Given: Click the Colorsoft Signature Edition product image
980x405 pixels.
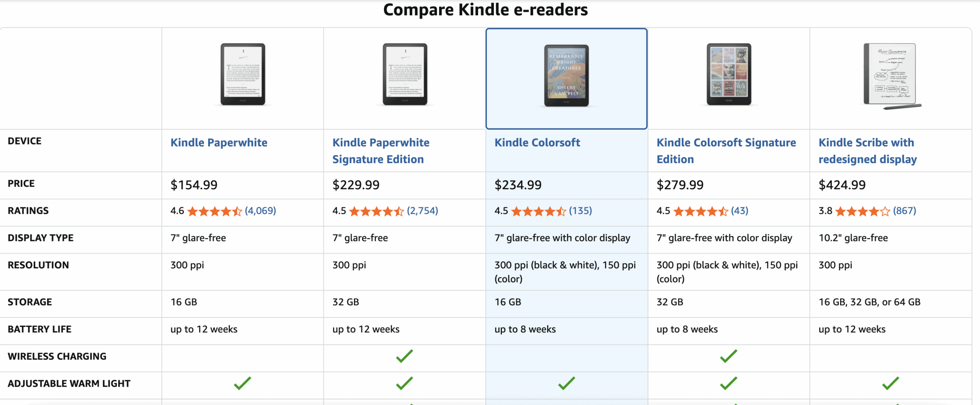Looking at the screenshot, I should [728, 75].
